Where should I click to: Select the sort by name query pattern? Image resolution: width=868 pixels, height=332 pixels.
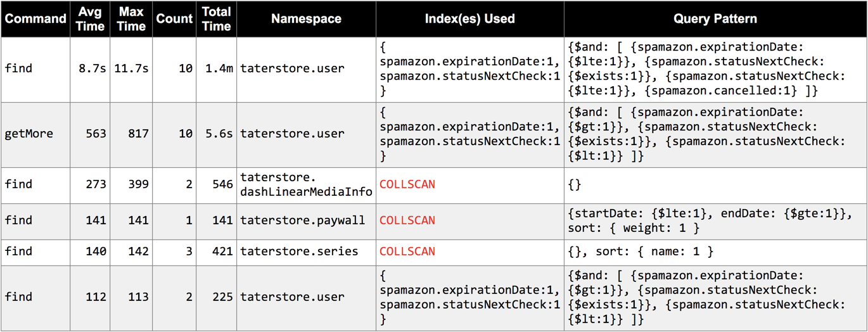[715, 252]
